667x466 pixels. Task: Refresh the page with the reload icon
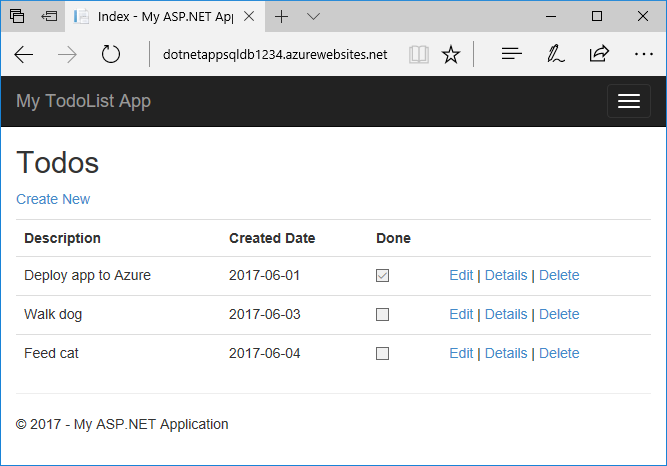pyautogui.click(x=111, y=54)
